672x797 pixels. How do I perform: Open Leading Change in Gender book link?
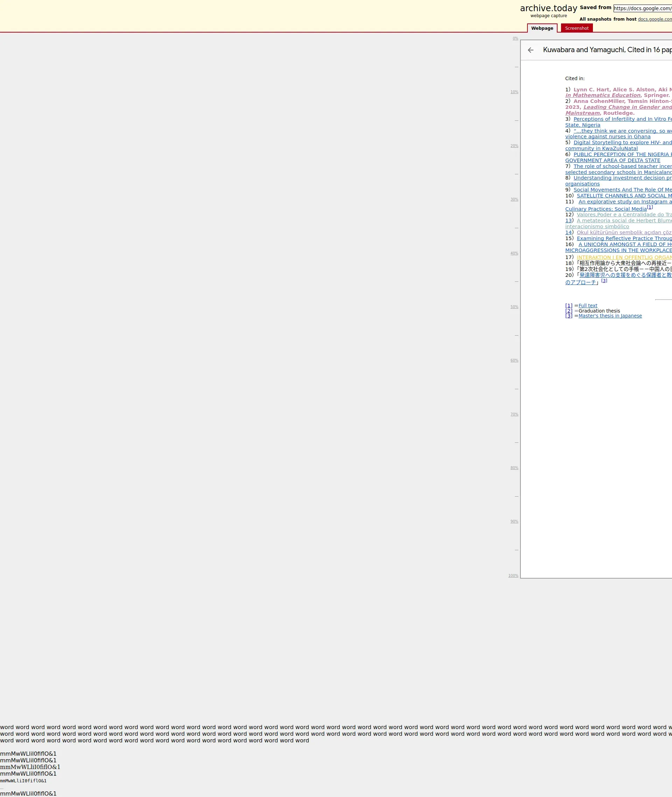pyautogui.click(x=627, y=107)
